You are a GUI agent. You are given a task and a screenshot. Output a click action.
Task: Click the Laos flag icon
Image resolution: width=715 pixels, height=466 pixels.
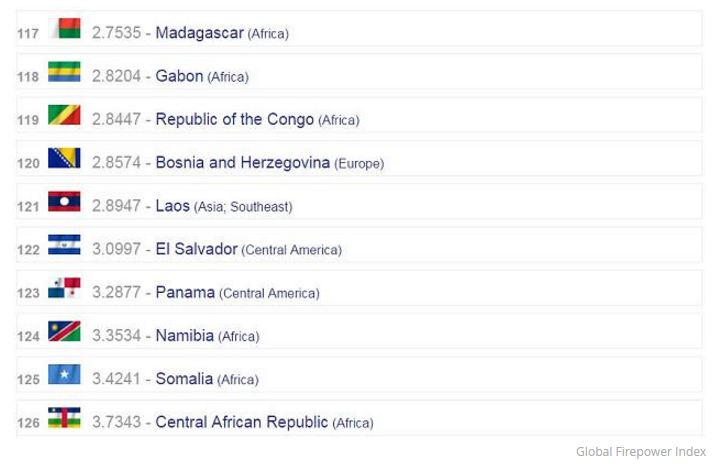point(64,202)
